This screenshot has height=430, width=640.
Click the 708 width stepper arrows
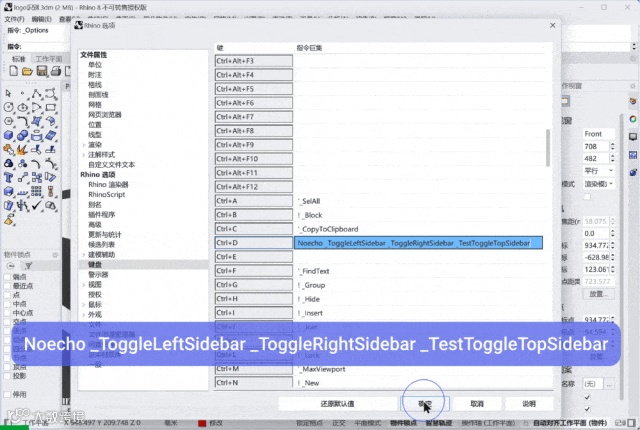(x=612, y=146)
